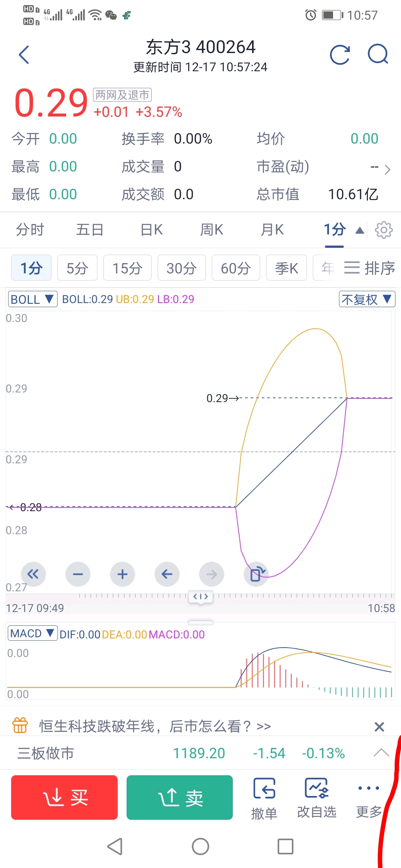
Task: Zoom in chart with plus button
Action: pos(123,574)
